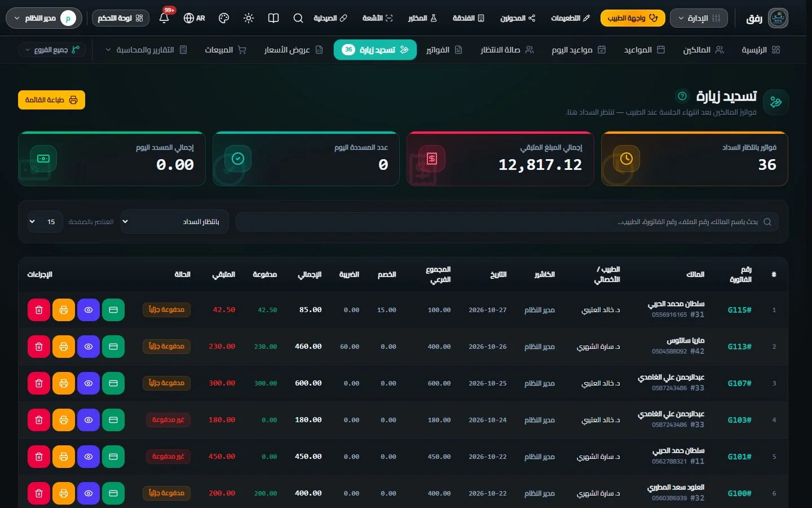Expand the مدير النظام user menu
Viewport: 812px width, 508px height.
click(44, 18)
